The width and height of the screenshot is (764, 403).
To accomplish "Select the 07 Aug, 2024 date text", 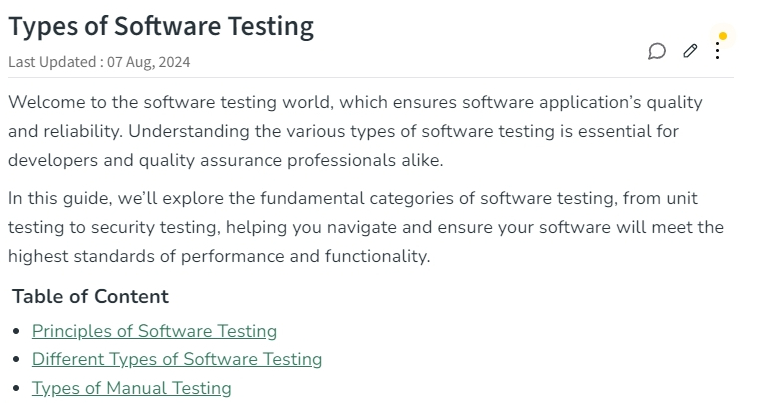I will pos(149,62).
